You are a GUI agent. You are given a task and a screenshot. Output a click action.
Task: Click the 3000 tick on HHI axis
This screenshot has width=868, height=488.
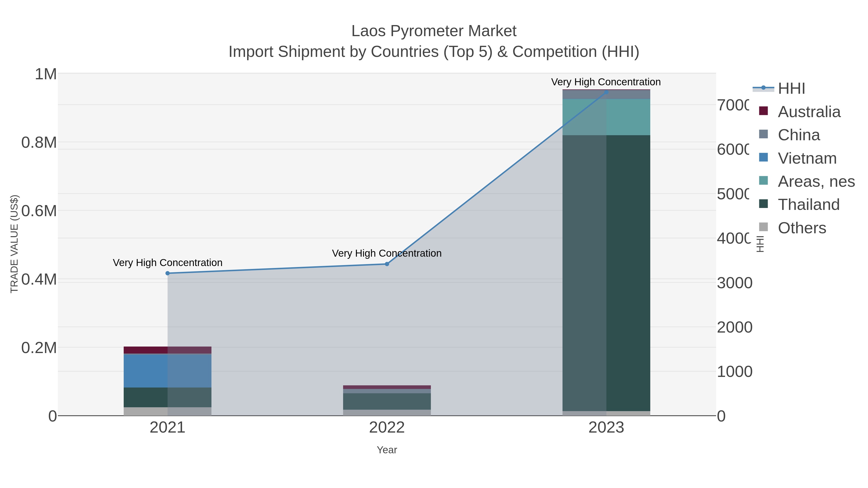coord(735,283)
